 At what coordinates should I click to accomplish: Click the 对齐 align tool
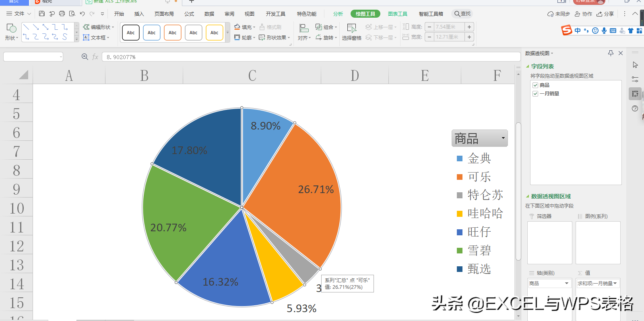coord(304,32)
